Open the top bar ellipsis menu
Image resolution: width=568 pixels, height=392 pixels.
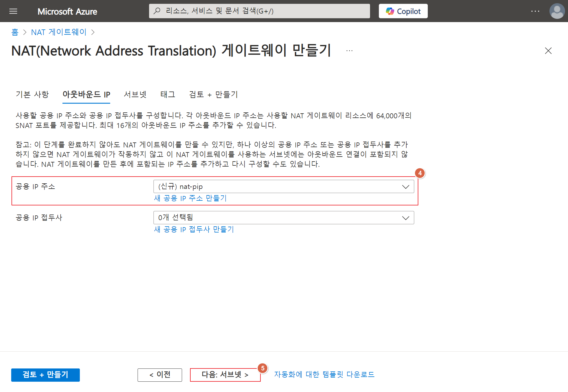pos(535,11)
